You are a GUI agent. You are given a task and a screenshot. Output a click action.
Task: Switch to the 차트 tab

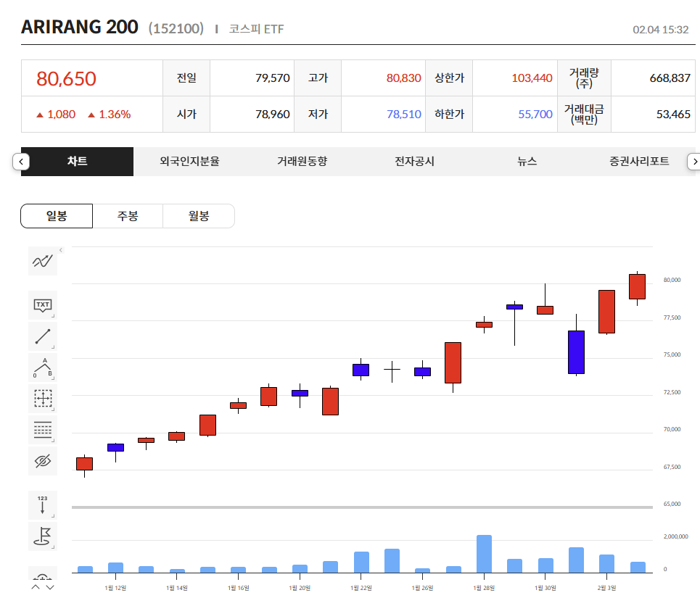(77, 162)
